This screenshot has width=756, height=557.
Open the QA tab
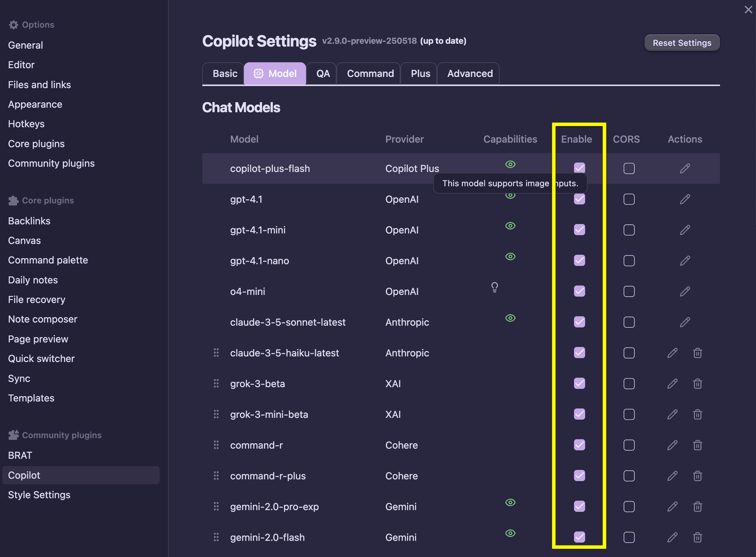coord(322,73)
